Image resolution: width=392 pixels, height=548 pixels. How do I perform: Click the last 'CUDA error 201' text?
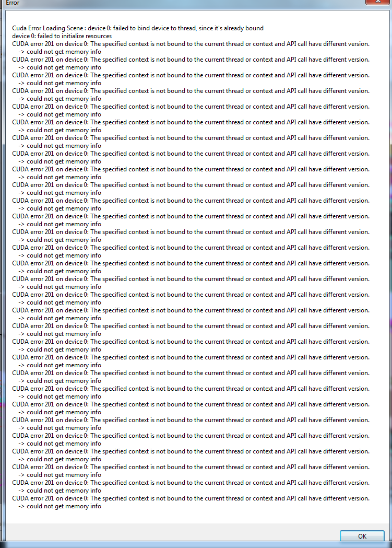[33, 498]
